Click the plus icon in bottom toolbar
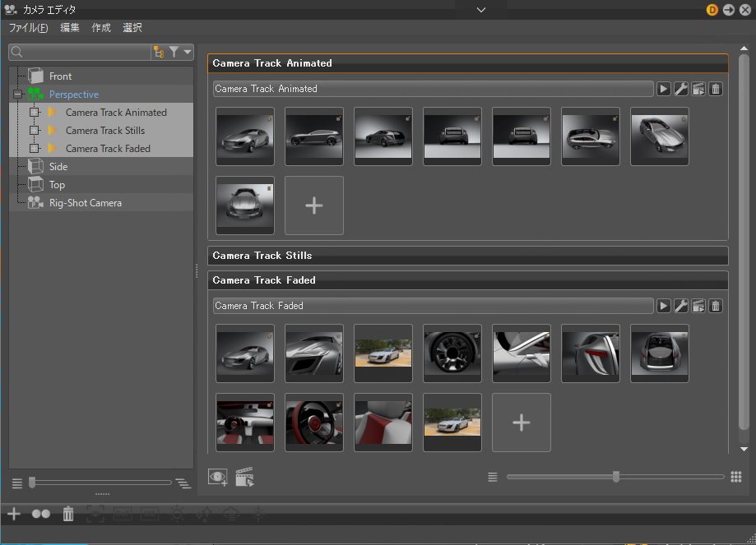 click(x=14, y=514)
